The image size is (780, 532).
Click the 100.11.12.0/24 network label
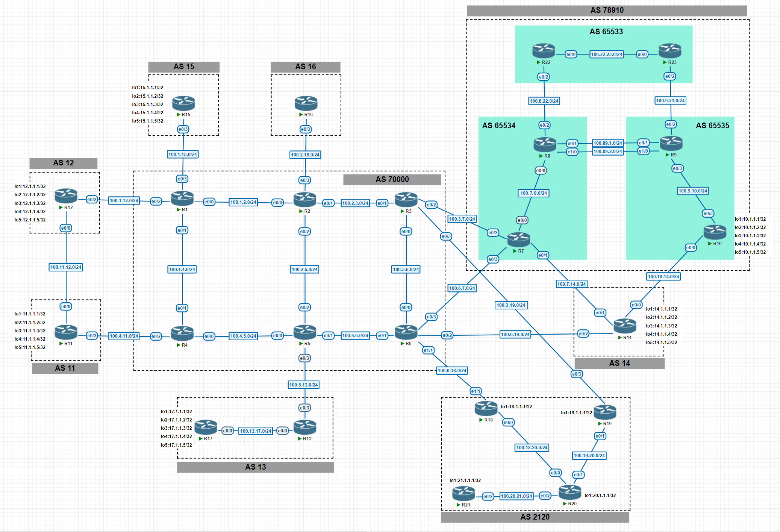(x=66, y=267)
